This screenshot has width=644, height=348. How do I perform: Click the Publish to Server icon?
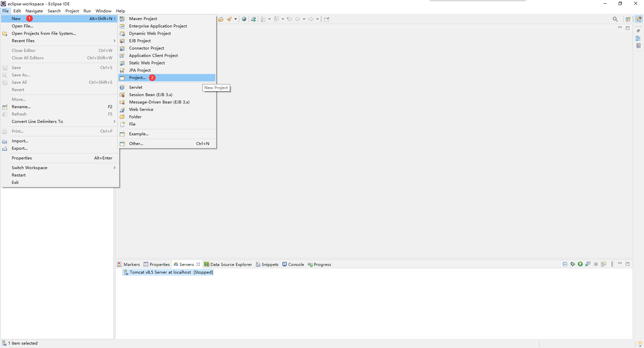(x=603, y=264)
